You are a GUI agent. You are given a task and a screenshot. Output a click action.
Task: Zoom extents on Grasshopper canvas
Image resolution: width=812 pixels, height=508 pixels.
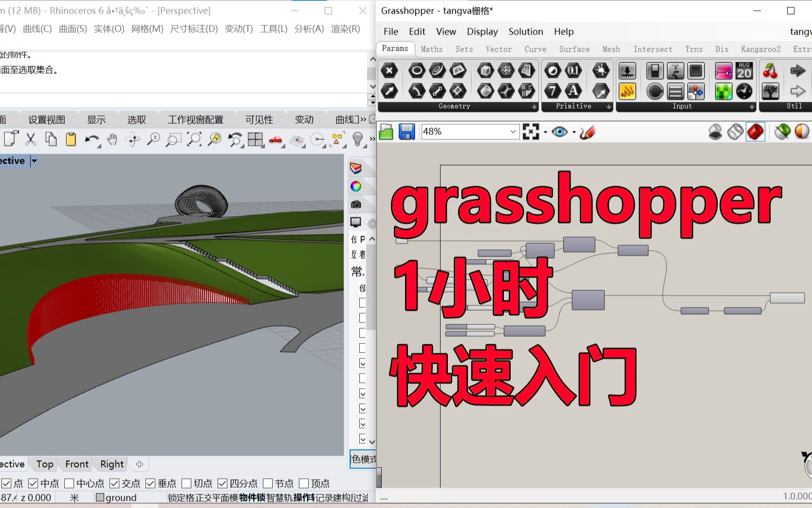(531, 132)
